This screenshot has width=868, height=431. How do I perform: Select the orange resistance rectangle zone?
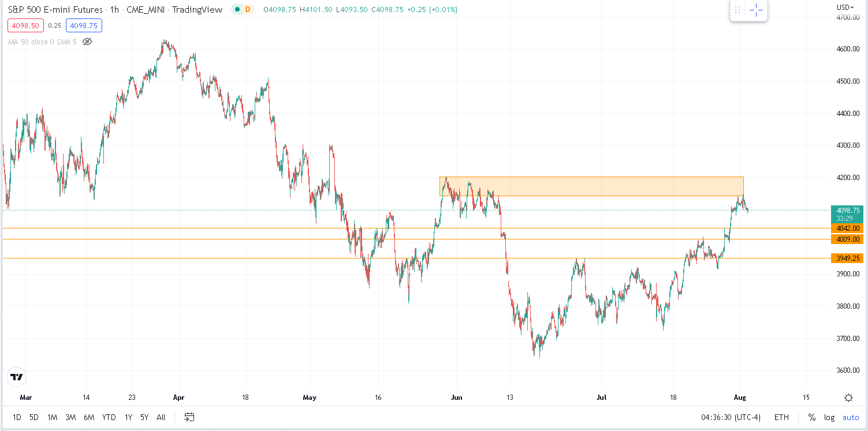591,186
